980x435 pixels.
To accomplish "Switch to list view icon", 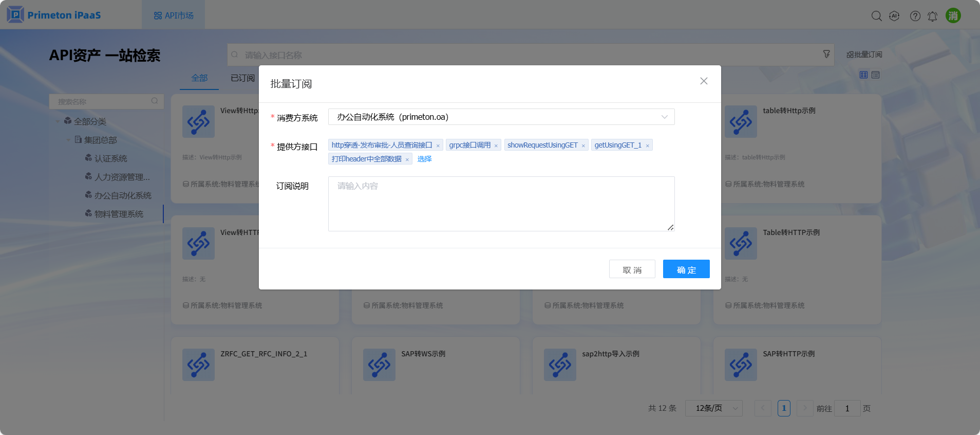I will 876,75.
